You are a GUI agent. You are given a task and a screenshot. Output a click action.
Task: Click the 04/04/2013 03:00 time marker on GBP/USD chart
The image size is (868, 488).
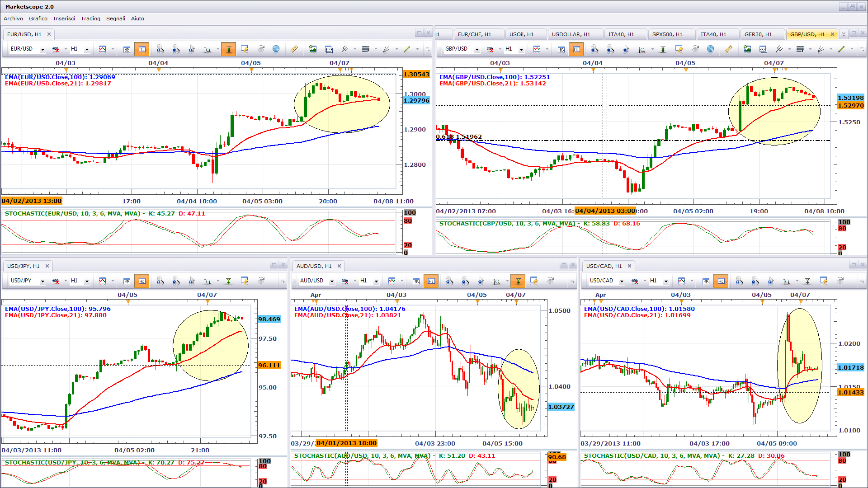pos(605,211)
